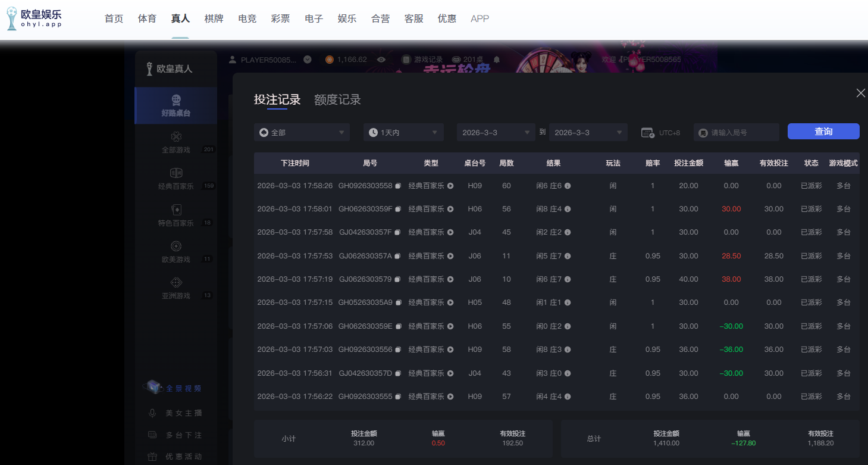This screenshot has width=868, height=465.
Task: Open the 1天内 time range dropdown
Action: tap(403, 132)
